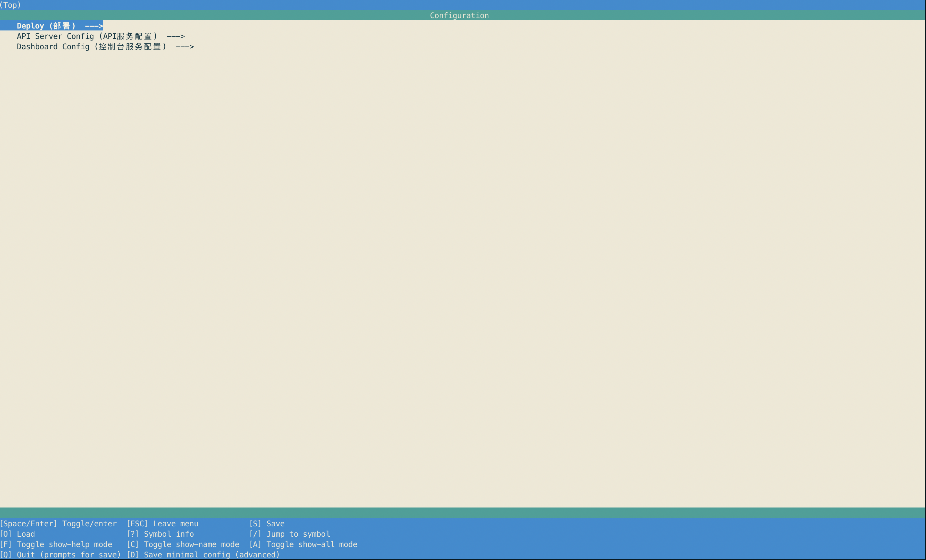Open the Dashboard Config menu entry

(x=91, y=47)
